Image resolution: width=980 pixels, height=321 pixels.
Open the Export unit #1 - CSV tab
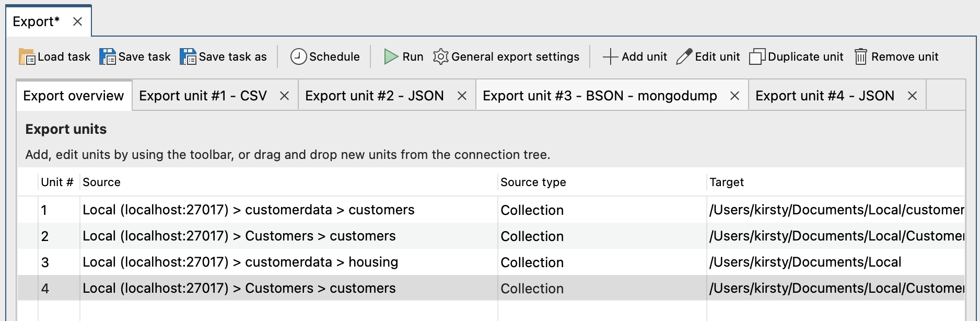(x=203, y=96)
